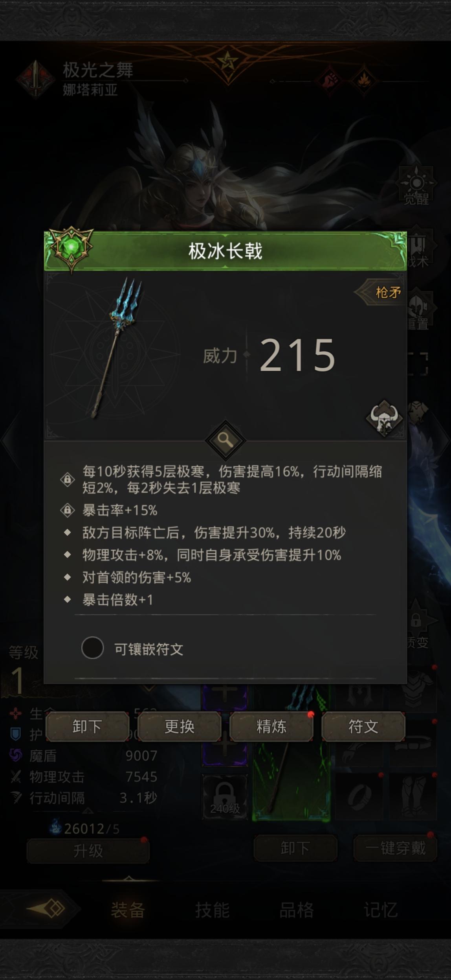Tap the horned helmet icon
Screen dimensions: 451x980
[384, 418]
